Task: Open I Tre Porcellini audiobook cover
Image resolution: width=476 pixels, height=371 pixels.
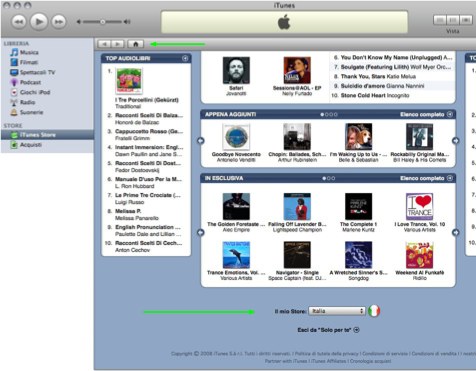Action: point(129,81)
